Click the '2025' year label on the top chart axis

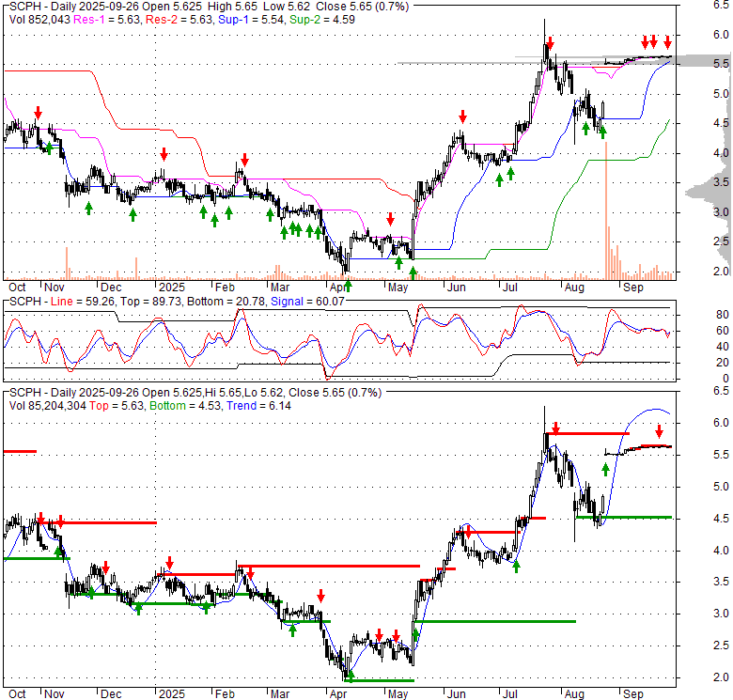(172, 287)
